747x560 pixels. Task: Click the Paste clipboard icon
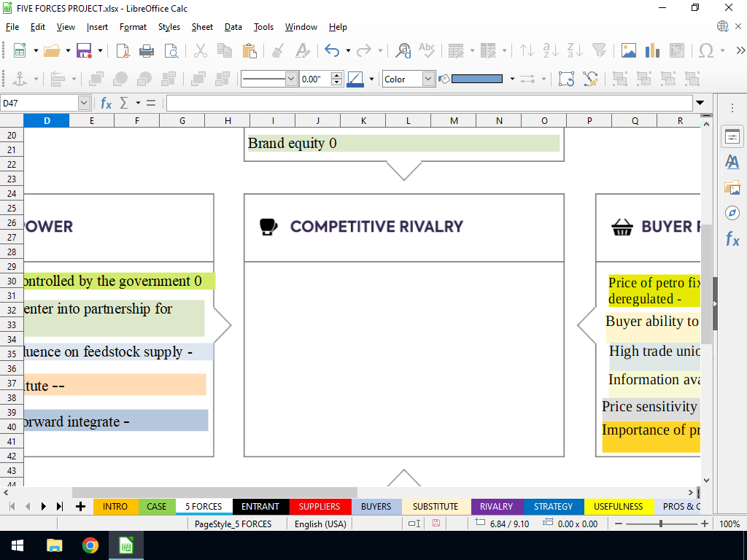tap(249, 50)
